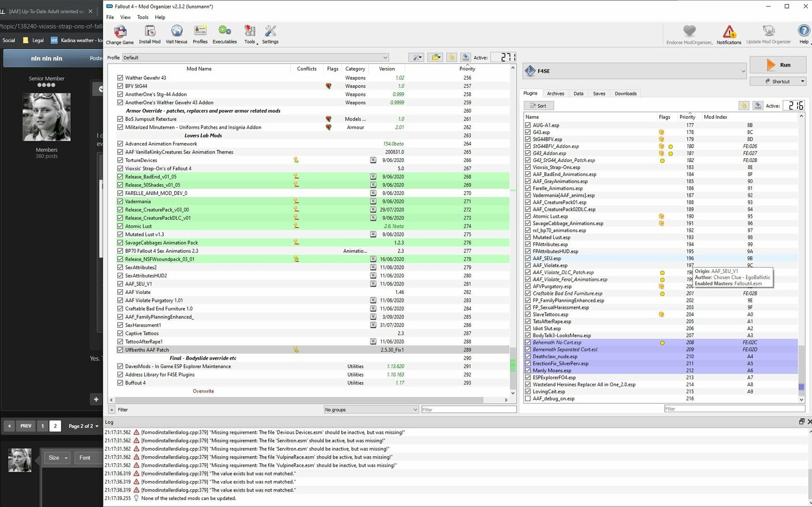Go to PREV page in browser
The width and height of the screenshot is (812, 507).
pyautogui.click(x=26, y=426)
